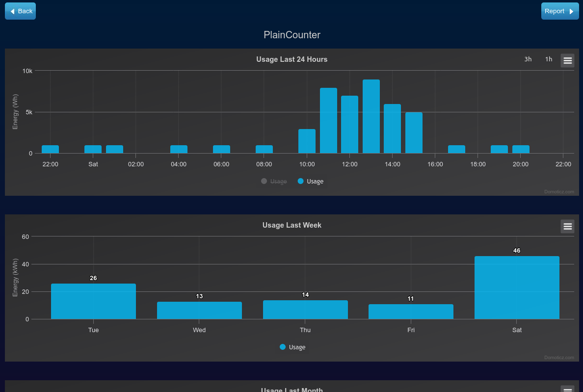Select the Friday bar labeled 11
Image resolution: width=583 pixels, height=392 pixels.
[411, 312]
